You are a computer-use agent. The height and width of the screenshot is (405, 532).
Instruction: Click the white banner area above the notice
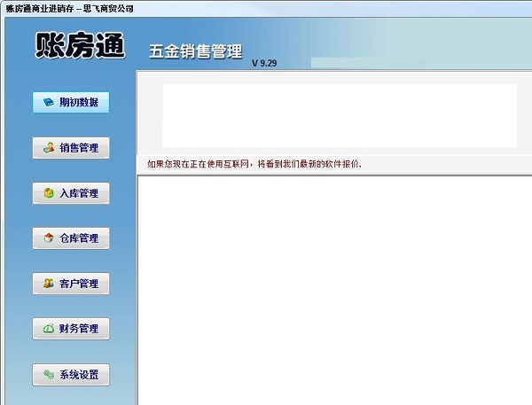click(x=340, y=116)
